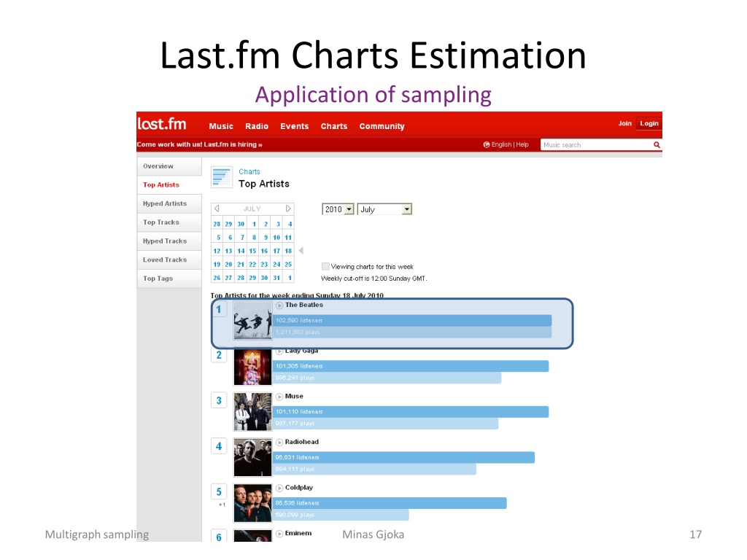
Task: Click rank number 4 badge
Action: [x=219, y=446]
